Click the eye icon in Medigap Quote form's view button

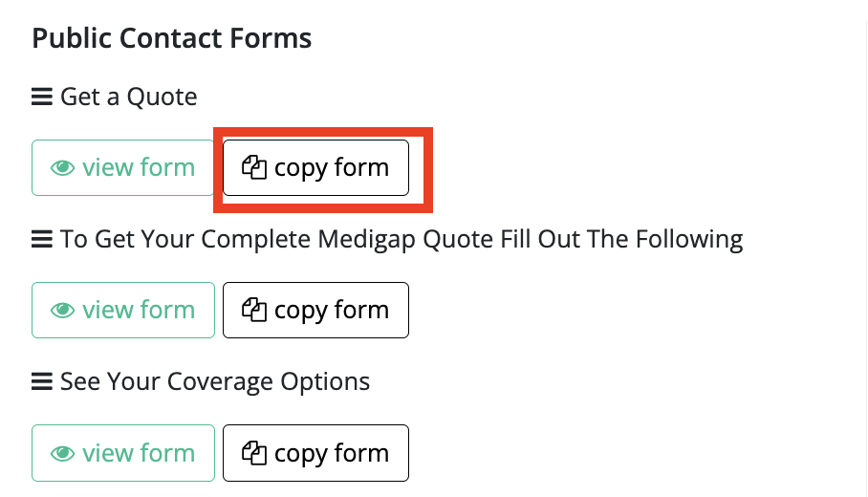[x=62, y=310]
